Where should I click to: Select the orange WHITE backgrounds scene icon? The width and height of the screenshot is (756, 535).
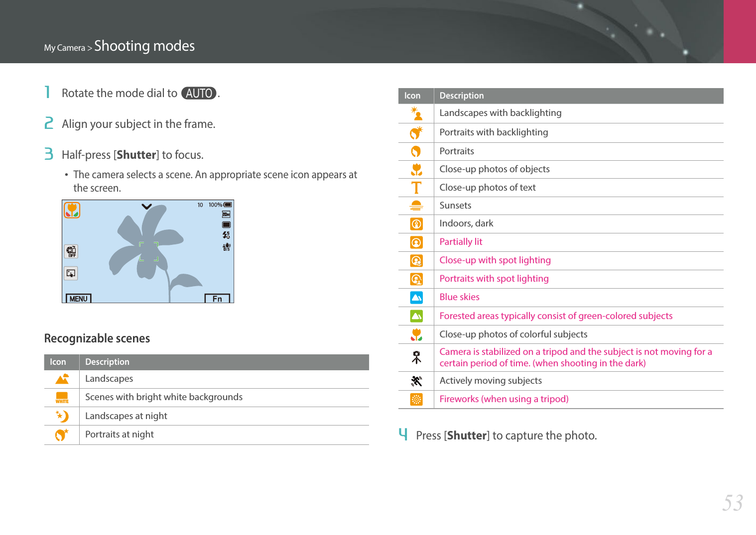point(62,398)
